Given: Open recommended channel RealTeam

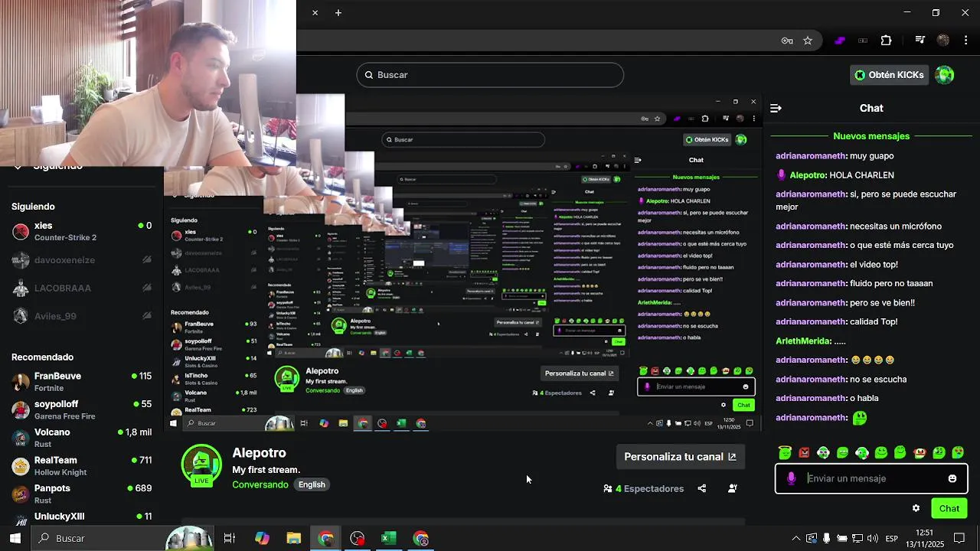Looking at the screenshot, I should click(82, 466).
